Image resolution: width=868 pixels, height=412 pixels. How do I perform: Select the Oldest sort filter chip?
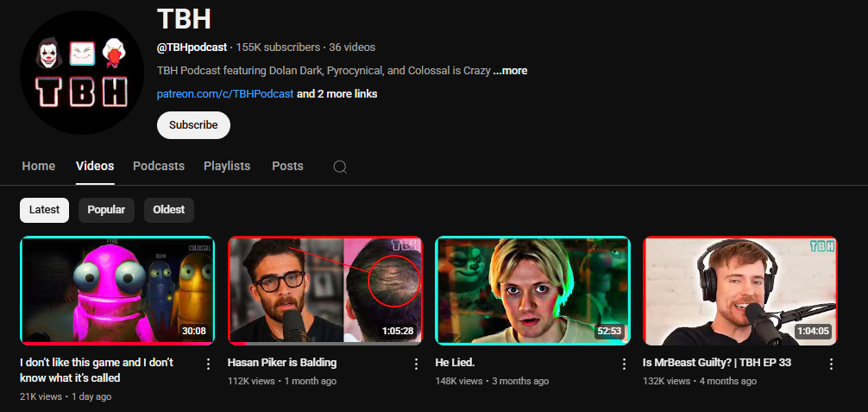tap(168, 210)
